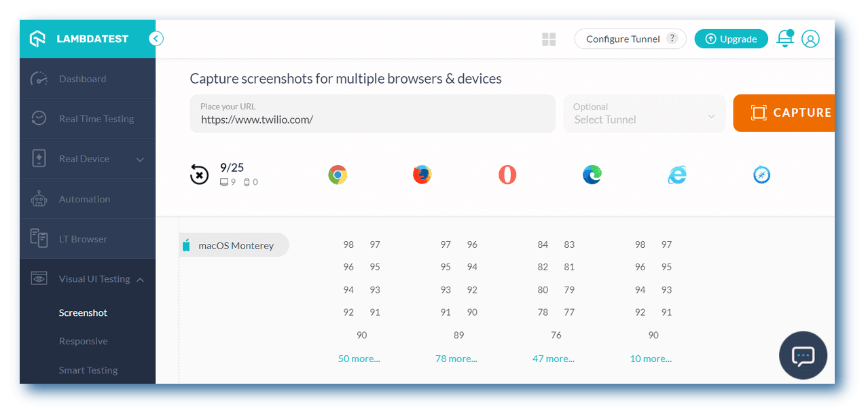Open LT Browser in the sidebar
This screenshot has height=417, width=868.
(x=88, y=239)
